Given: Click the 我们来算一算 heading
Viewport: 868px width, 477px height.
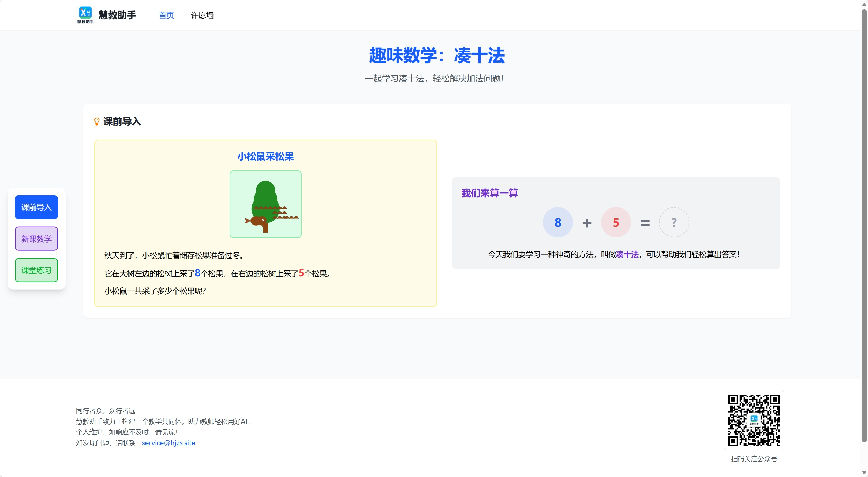Looking at the screenshot, I should pyautogui.click(x=489, y=193).
